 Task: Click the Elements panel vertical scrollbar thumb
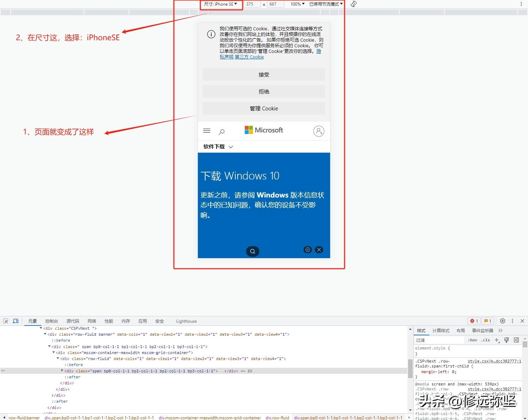click(410, 369)
